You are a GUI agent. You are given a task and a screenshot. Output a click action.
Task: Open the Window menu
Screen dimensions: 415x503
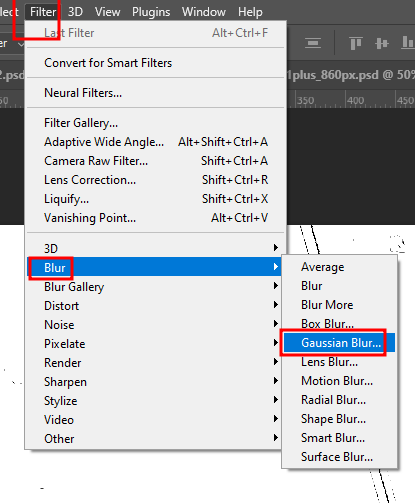tap(204, 12)
